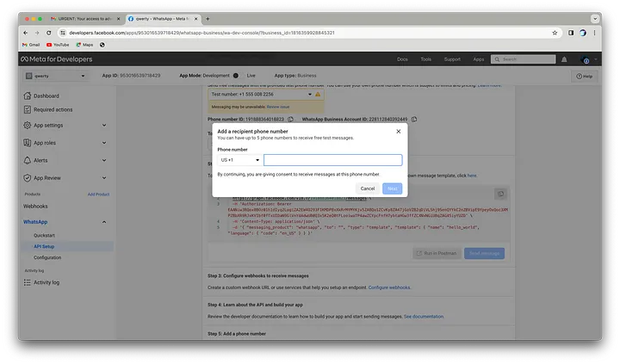Click Run in Postman button
This screenshot has width=620, height=364.
(x=437, y=253)
